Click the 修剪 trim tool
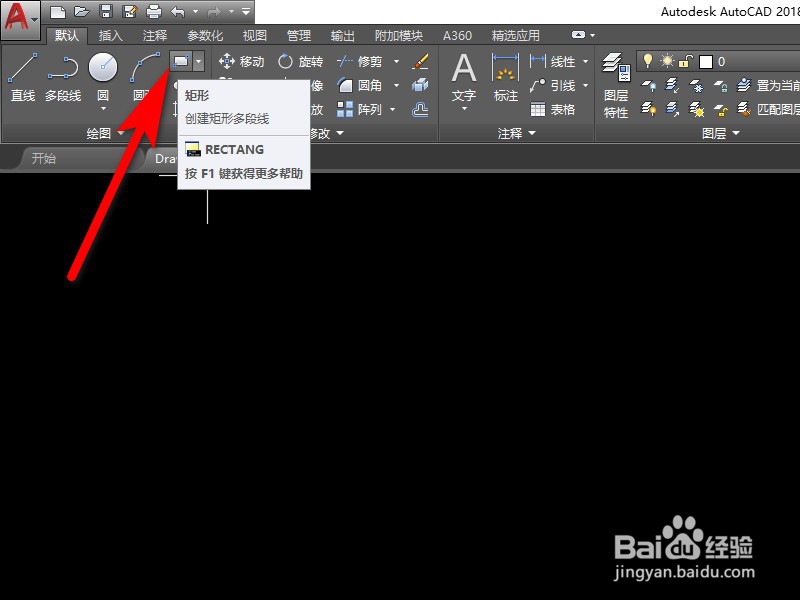Viewport: 800px width, 600px height. [x=360, y=62]
